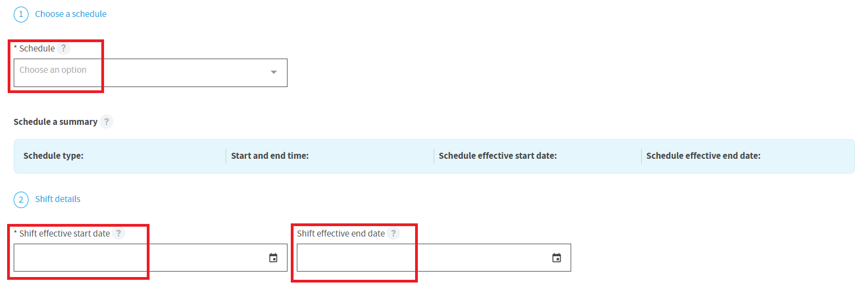The height and width of the screenshot is (288, 868).
Task: Click the step 2 circle icon
Action: tap(21, 199)
